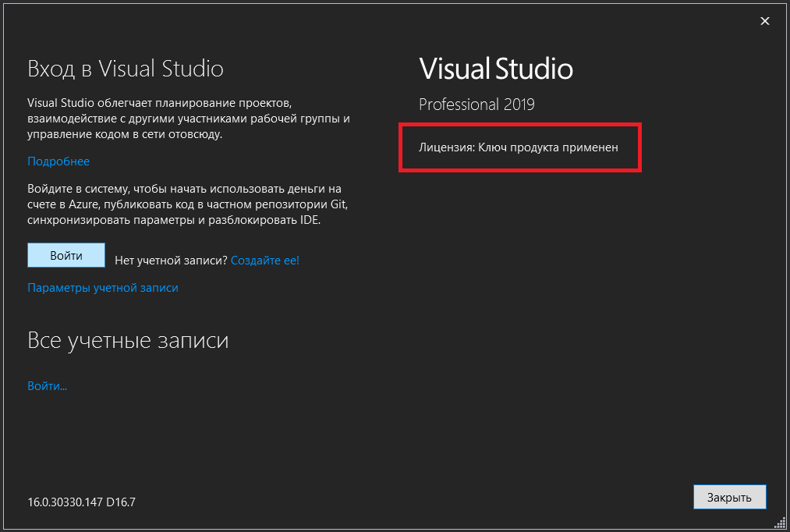790x532 pixels.
Task: Click the Вход в Visual Studio heading
Action: click(x=126, y=69)
